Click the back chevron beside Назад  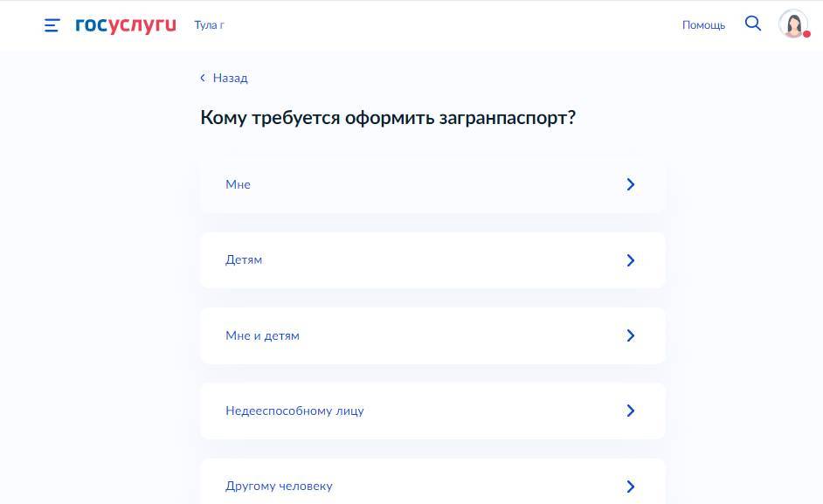pyautogui.click(x=203, y=78)
